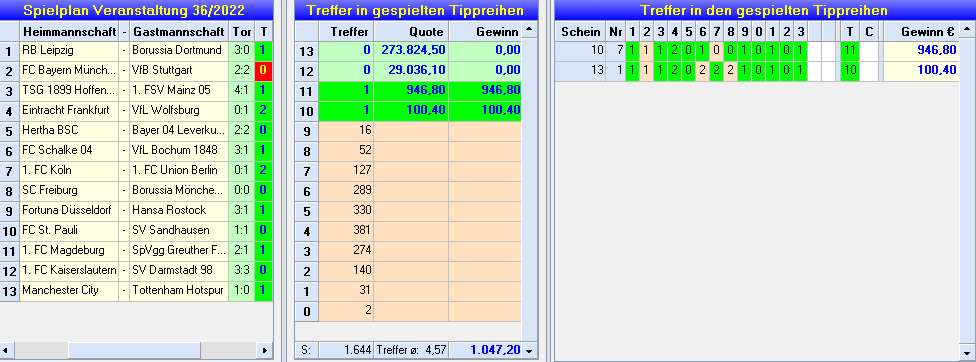Viewport: 976px width, 362px height.
Task: Click red tip cell for match 2
Action: coord(263,70)
